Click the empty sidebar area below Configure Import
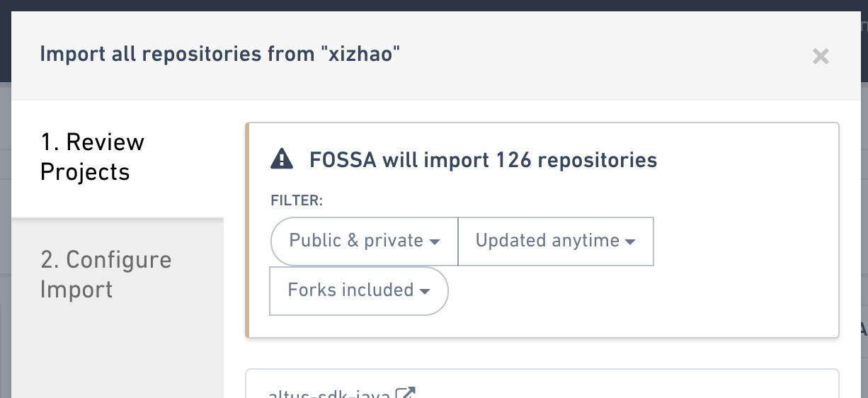Screen dimensions: 868x398 (117, 354)
